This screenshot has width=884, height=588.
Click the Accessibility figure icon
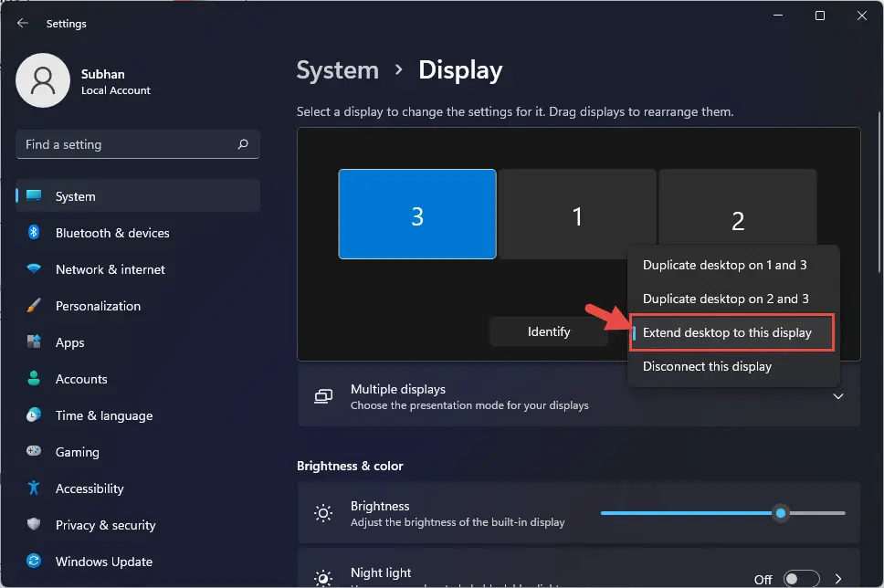pos(34,488)
